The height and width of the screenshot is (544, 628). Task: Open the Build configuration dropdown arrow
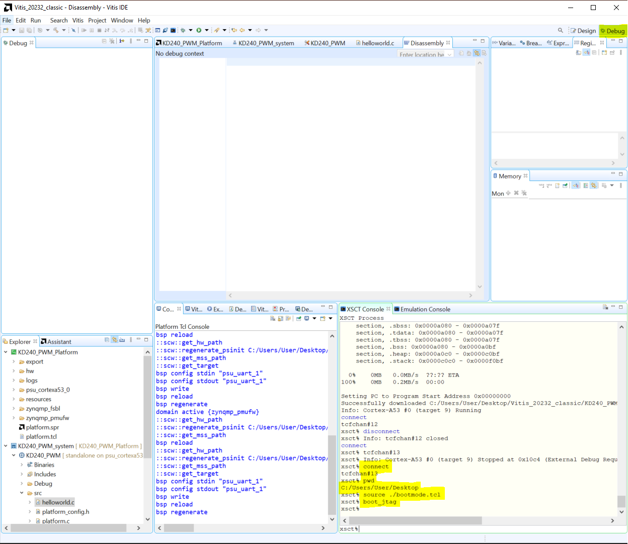click(64, 30)
